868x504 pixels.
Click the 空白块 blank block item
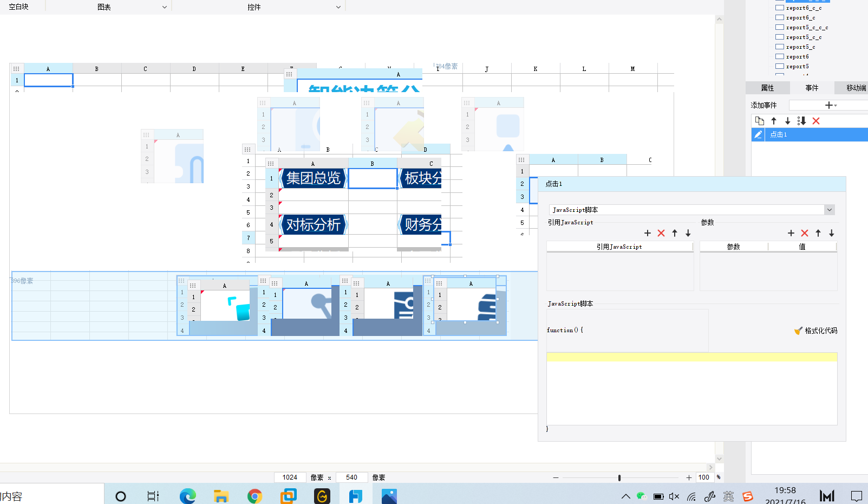(19, 7)
